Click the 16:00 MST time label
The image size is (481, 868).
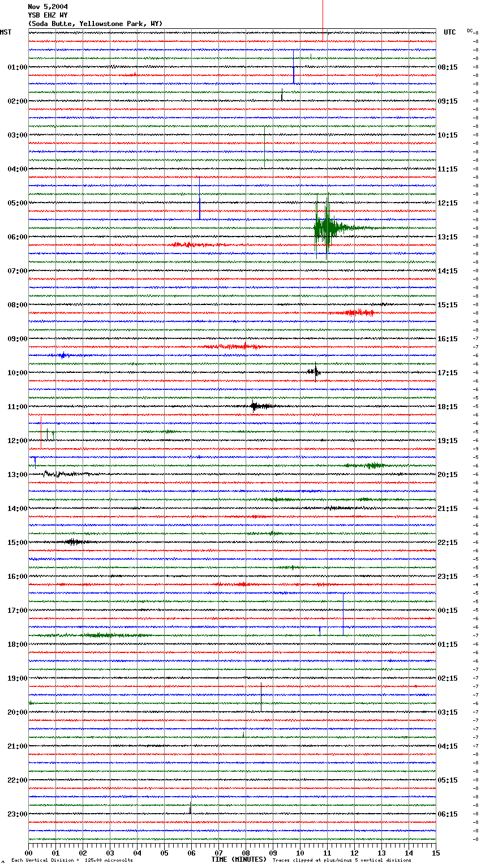click(x=18, y=577)
